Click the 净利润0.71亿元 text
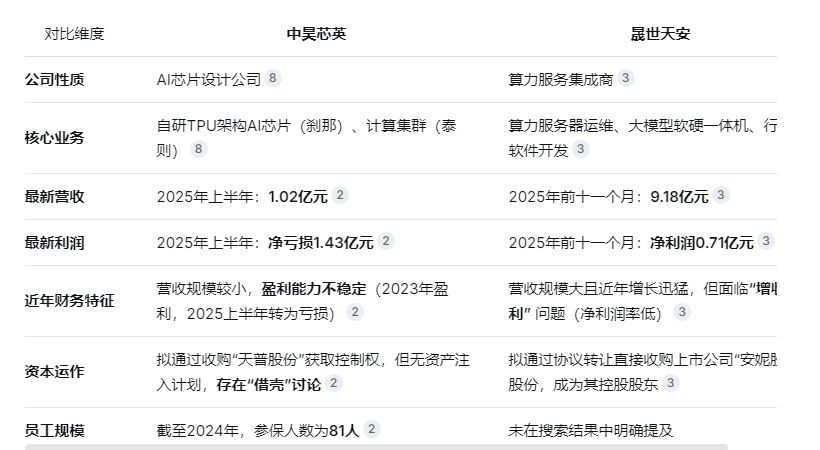The height and width of the screenshot is (450, 820). click(x=702, y=243)
